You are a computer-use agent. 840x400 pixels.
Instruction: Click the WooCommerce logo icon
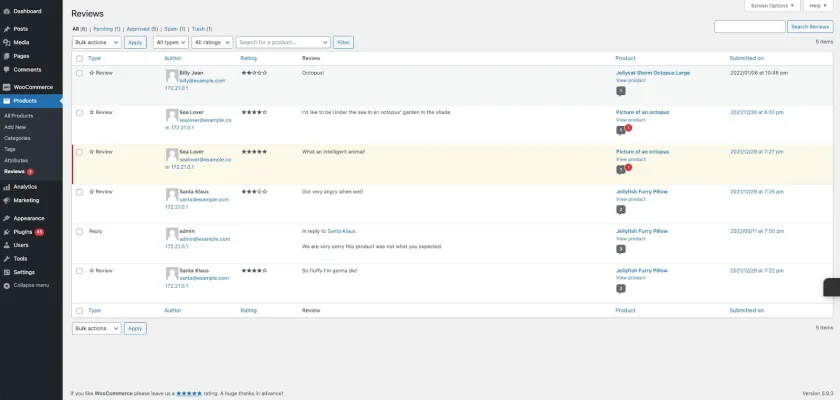[6, 87]
